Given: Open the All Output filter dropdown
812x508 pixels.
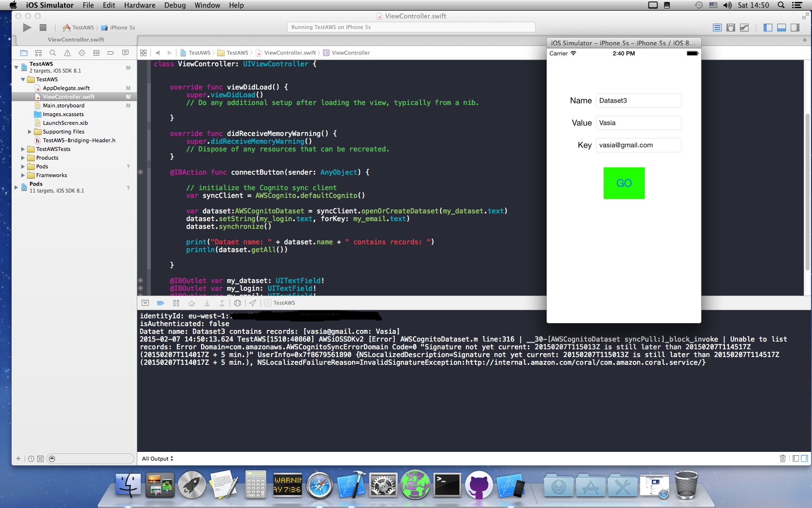Looking at the screenshot, I should pyautogui.click(x=157, y=459).
